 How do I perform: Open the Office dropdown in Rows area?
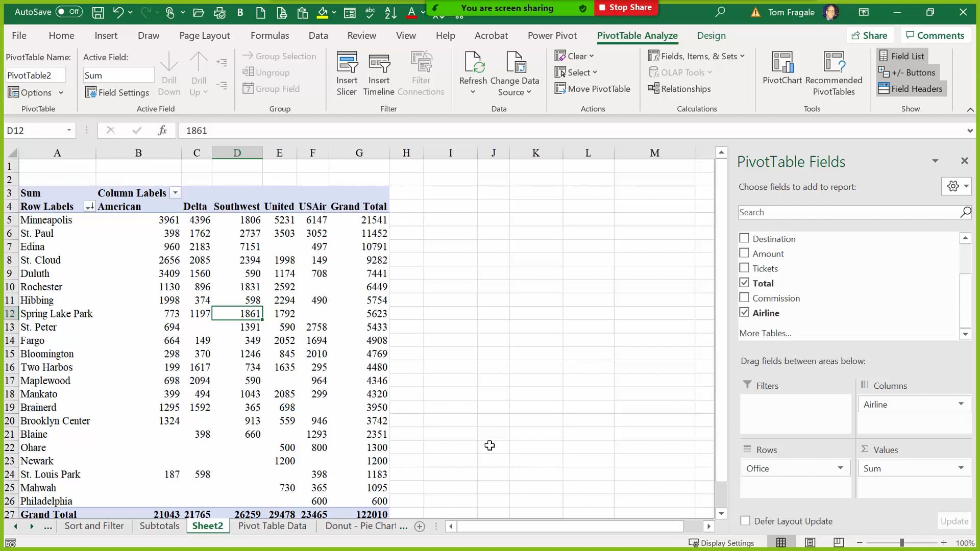pos(840,468)
